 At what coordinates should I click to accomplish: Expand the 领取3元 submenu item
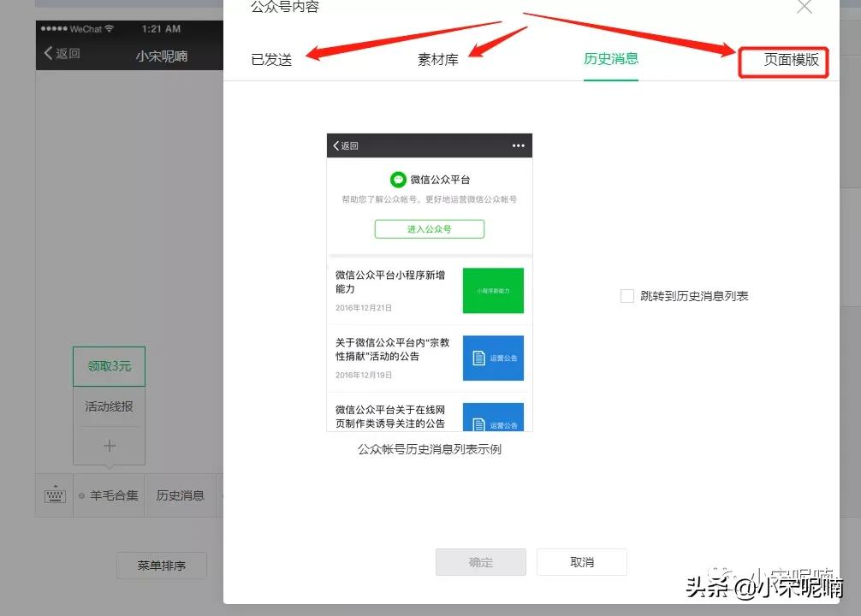point(109,365)
